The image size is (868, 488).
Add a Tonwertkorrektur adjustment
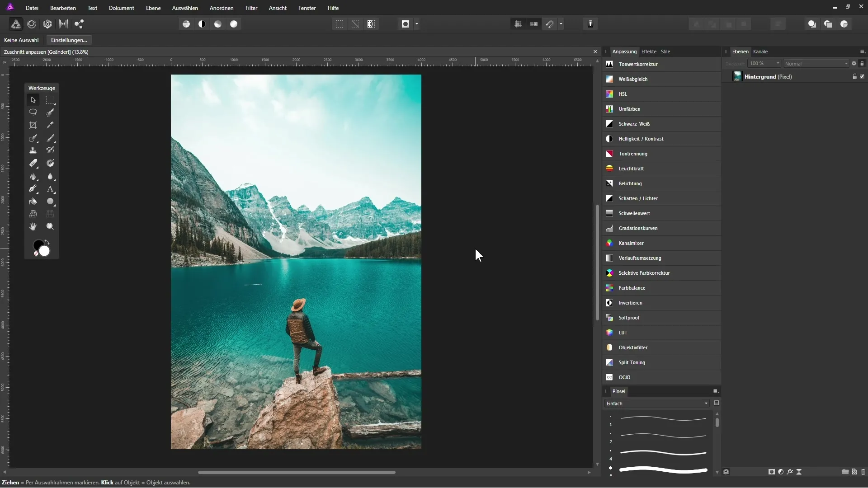coord(662,64)
